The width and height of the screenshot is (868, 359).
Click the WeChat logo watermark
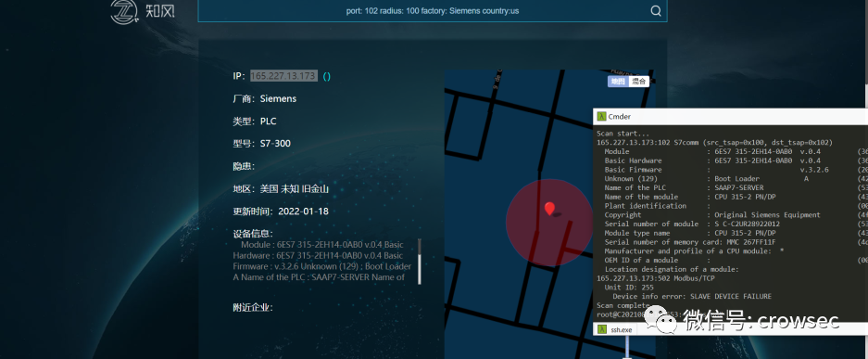pos(662,321)
